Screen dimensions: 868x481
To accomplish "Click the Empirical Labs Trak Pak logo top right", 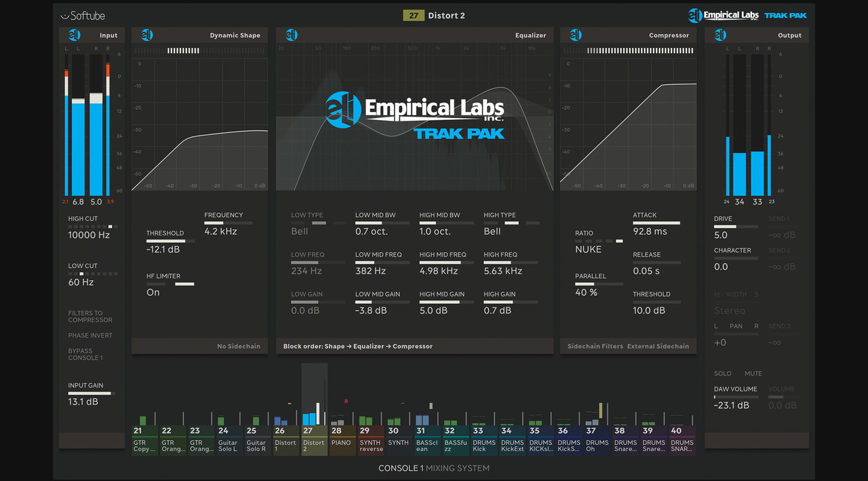I will (747, 16).
